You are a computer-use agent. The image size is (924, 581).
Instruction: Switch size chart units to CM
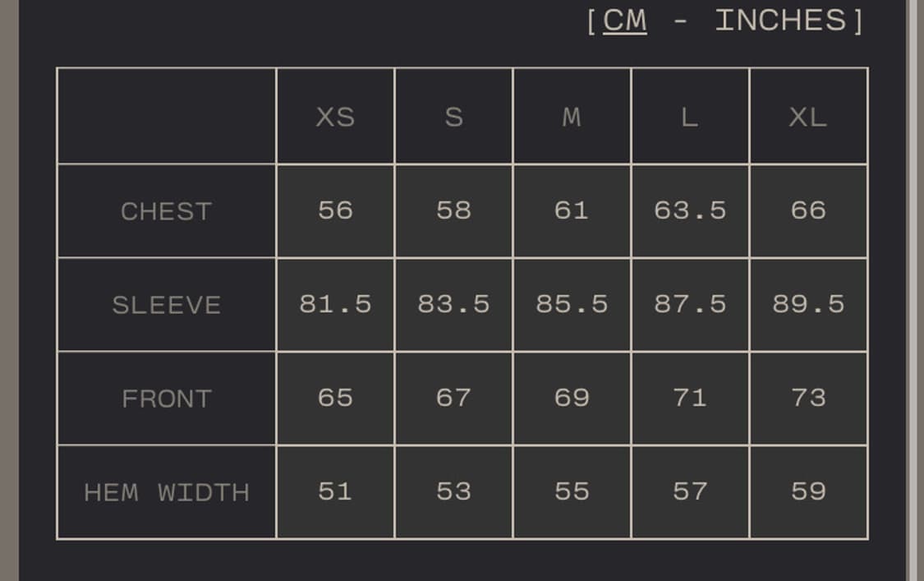pos(624,21)
